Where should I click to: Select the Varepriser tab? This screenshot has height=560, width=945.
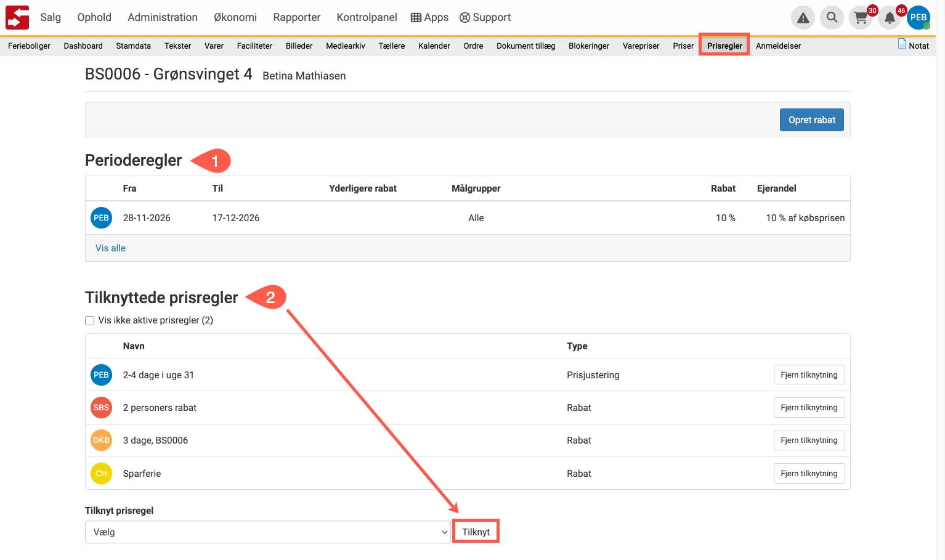641,46
